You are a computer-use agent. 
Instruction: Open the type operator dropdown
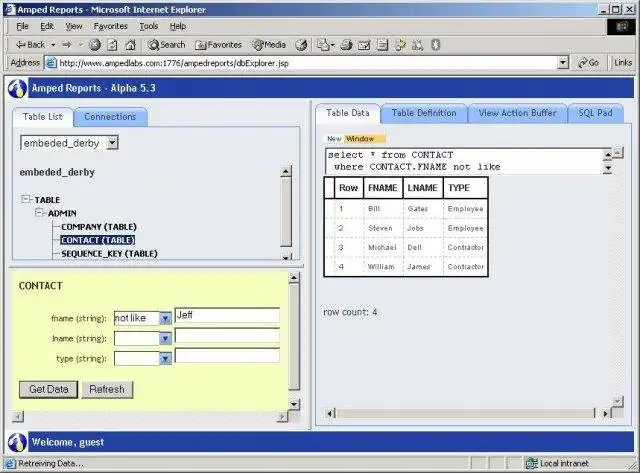pyautogui.click(x=165, y=359)
